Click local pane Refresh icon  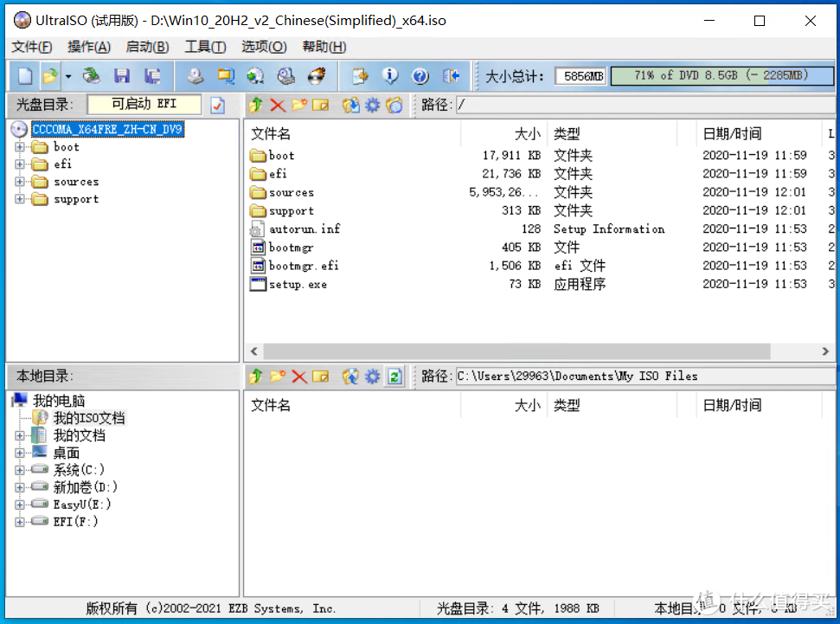[x=394, y=376]
